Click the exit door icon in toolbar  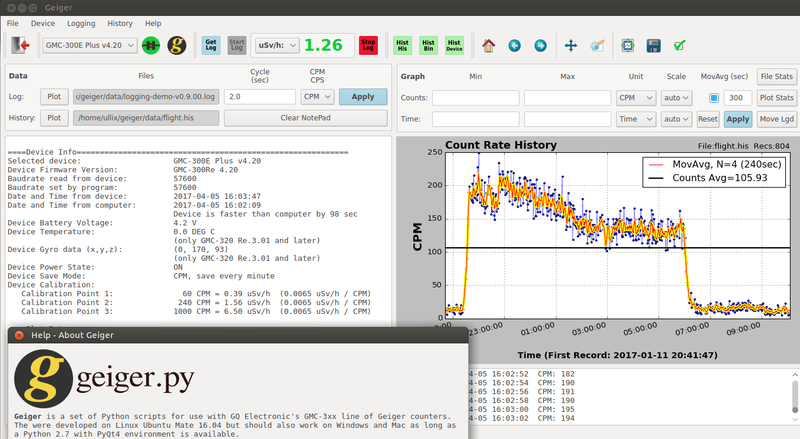(x=20, y=45)
